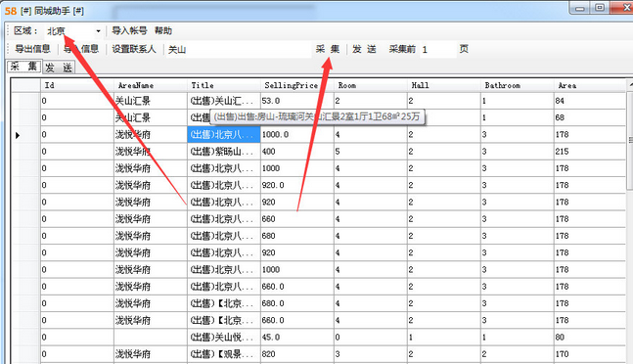This screenshot has width=633, height=364.
Task: Click the 58 app icon in title bar
Action: point(11,11)
